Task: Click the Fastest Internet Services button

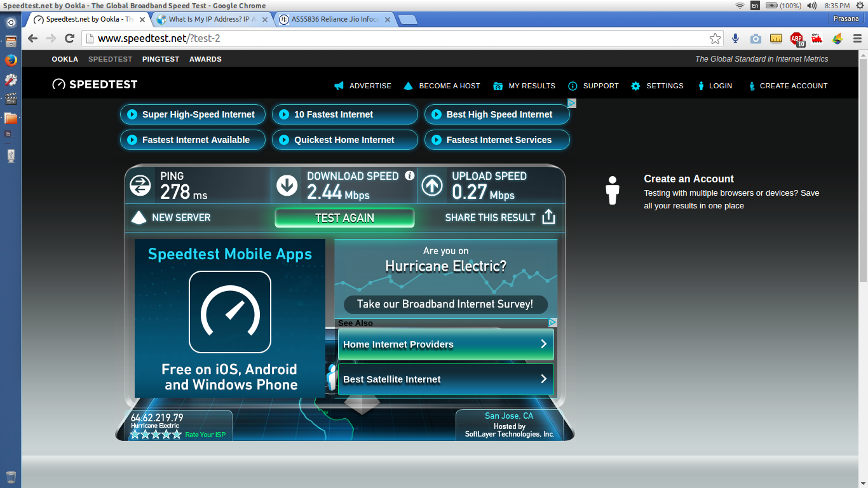Action: 497,140
